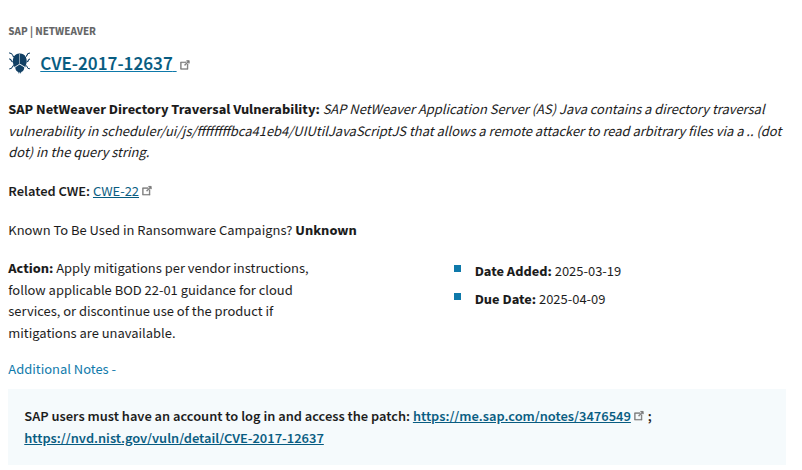Click the ransomware campaigns Unknown value

pos(326,230)
